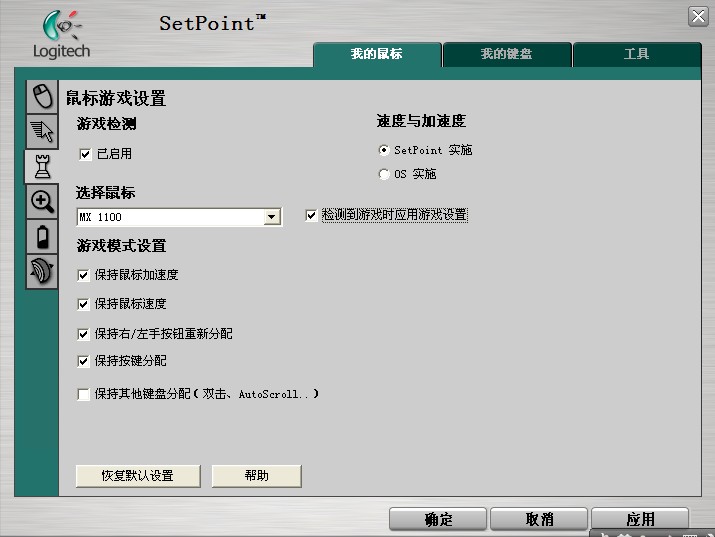This screenshot has width=715, height=537.
Task: Uncheck 保持鼠标速度 option
Action: pos(83,304)
